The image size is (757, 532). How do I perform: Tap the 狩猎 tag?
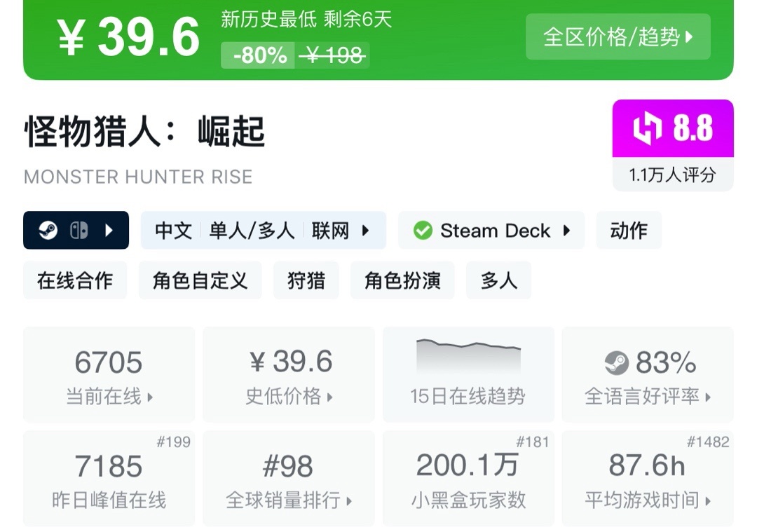pyautogui.click(x=306, y=280)
